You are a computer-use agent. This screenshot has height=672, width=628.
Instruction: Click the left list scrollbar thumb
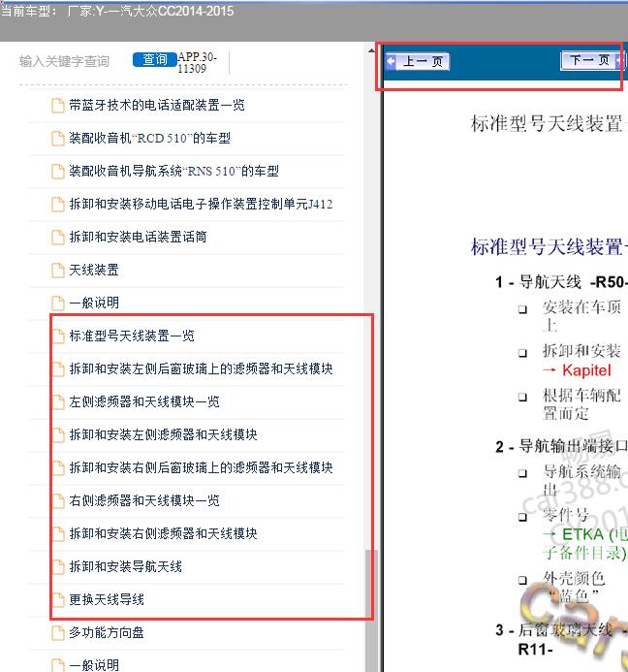[x=369, y=610]
